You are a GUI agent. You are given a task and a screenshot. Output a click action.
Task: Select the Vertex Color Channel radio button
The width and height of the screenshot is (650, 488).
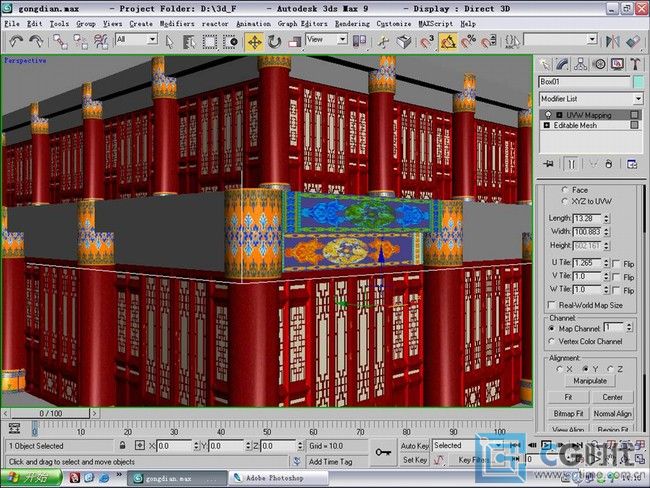[551, 342]
